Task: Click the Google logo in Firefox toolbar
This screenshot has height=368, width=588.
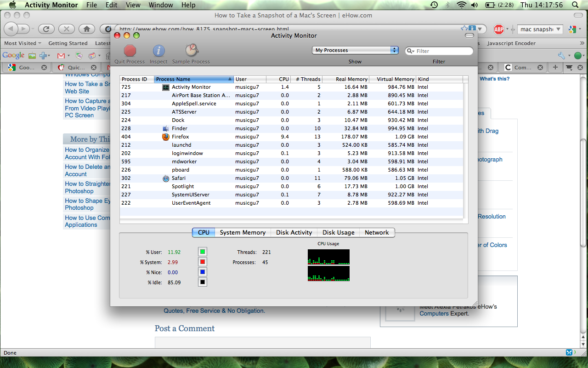Action: pyautogui.click(x=13, y=56)
